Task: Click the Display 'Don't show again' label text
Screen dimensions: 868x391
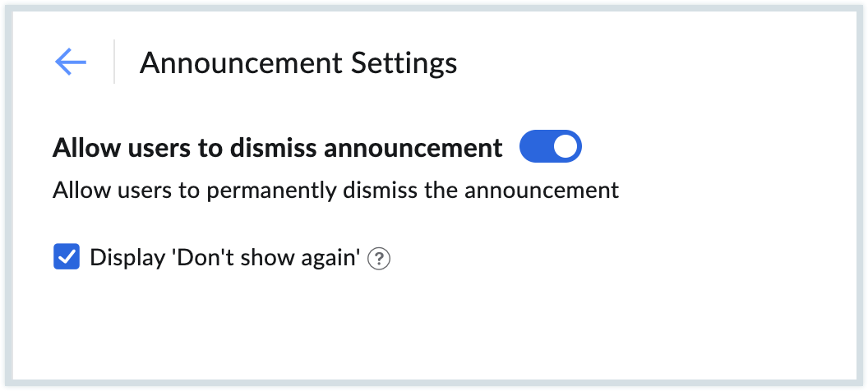Action: [225, 258]
